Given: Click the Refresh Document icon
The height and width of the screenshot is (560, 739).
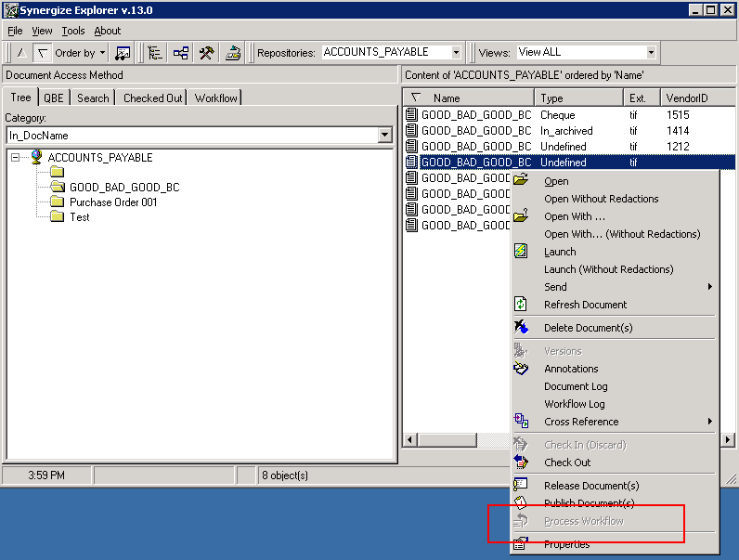Looking at the screenshot, I should click(521, 304).
